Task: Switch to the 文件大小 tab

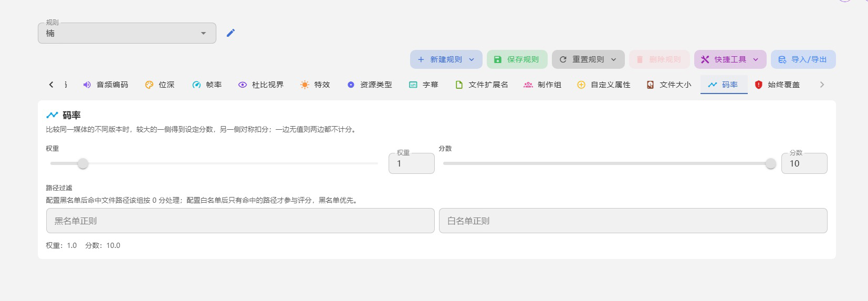Action: [x=669, y=85]
